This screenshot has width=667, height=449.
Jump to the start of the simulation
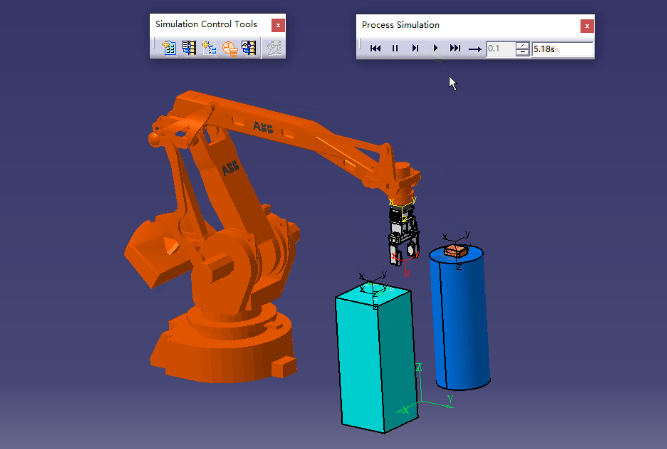[375, 48]
